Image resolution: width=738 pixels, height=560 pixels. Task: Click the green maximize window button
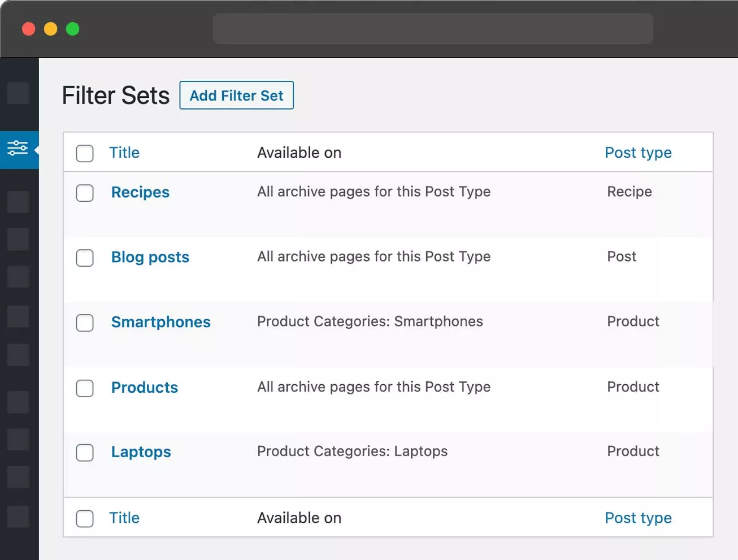73,29
